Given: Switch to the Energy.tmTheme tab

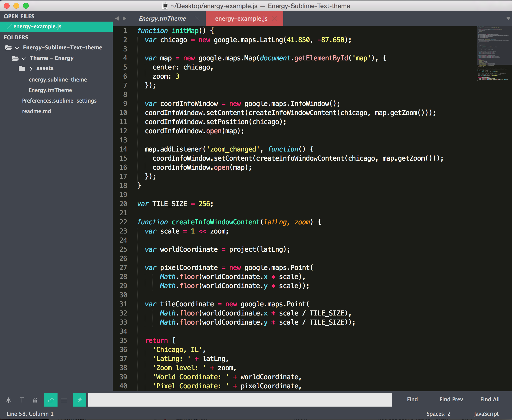Looking at the screenshot, I should tap(162, 19).
